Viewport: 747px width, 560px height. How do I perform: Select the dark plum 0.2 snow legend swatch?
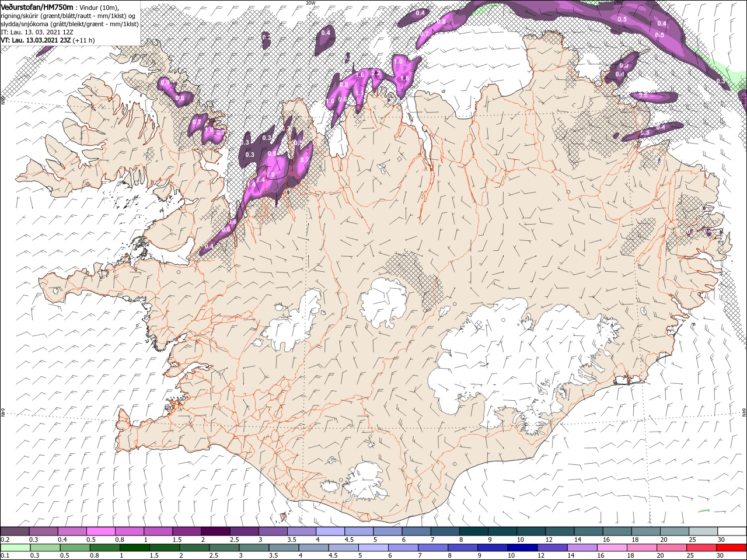tap(15, 531)
